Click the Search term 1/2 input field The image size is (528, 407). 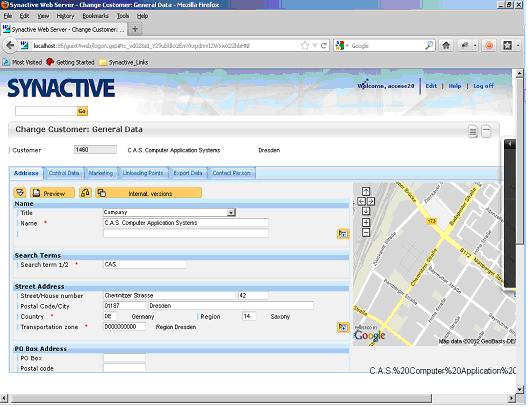144,265
